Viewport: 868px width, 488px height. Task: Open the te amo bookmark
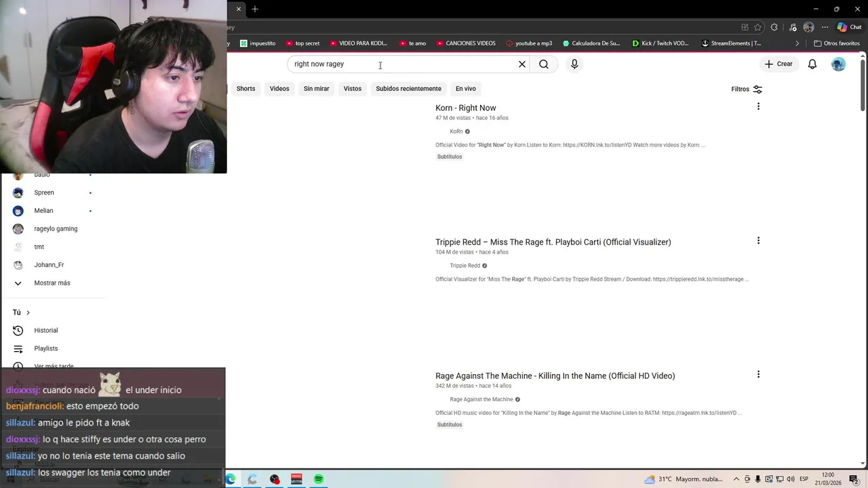(412, 43)
